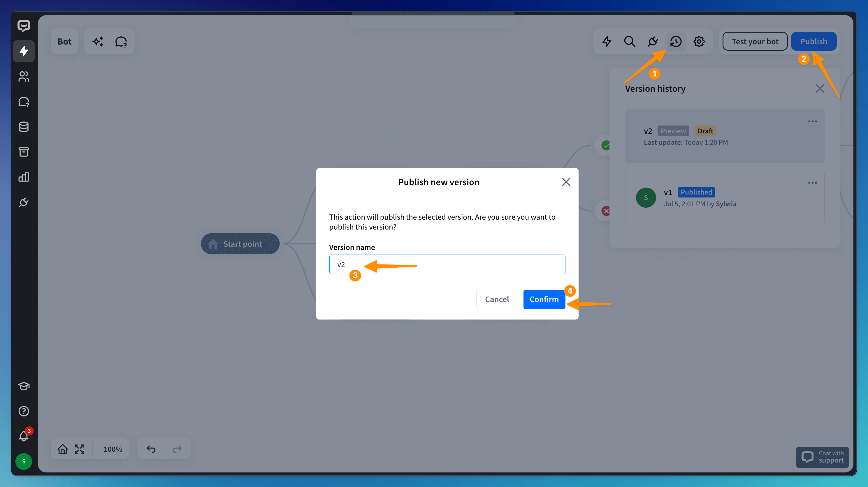Viewport: 868px width, 487px height.
Task: Click the search magnifier icon
Action: [630, 41]
